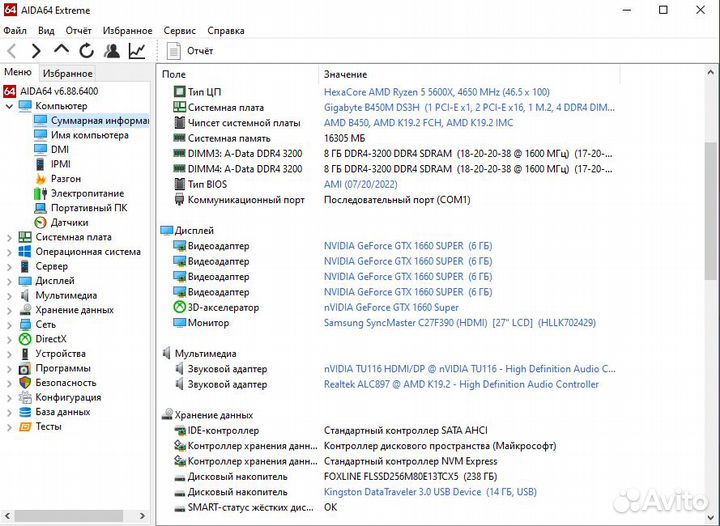Viewport: 720px width, 526px height.
Task: Switch to the Меню tab
Action: [x=18, y=72]
